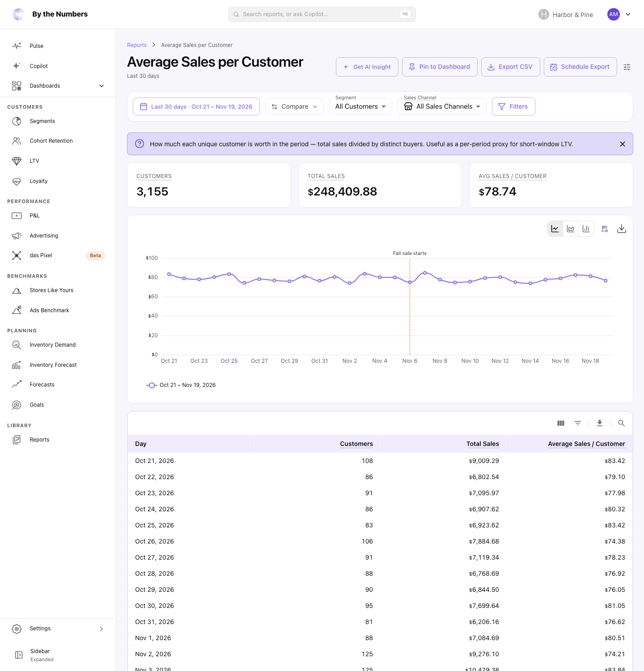
Task: Open the Filters panel
Action: click(513, 106)
